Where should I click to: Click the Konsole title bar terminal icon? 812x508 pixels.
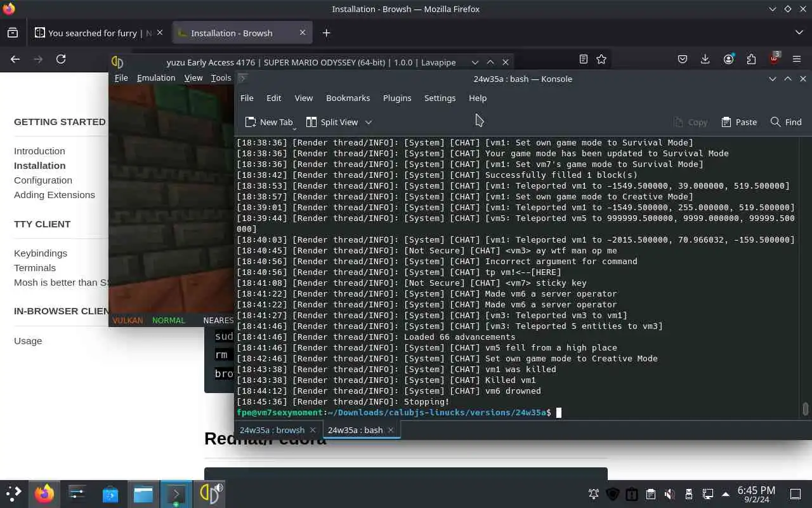[x=242, y=79]
